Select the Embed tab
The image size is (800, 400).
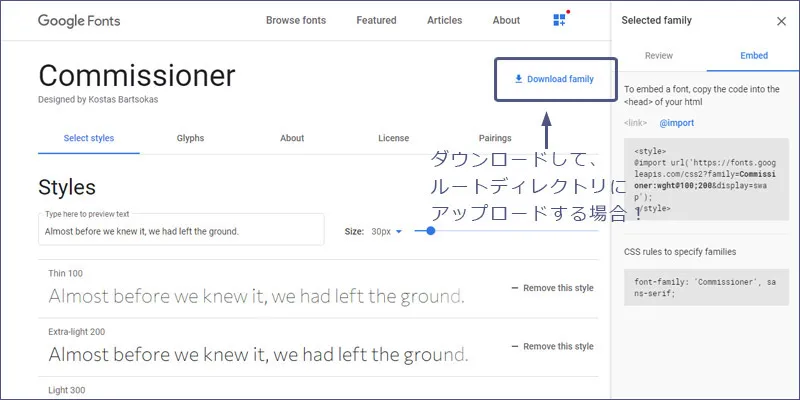753,56
